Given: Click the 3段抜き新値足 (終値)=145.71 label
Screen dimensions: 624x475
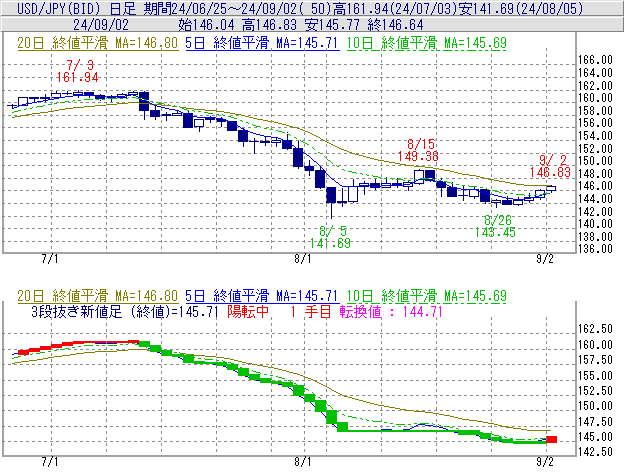Looking at the screenshot, I should (125, 311).
